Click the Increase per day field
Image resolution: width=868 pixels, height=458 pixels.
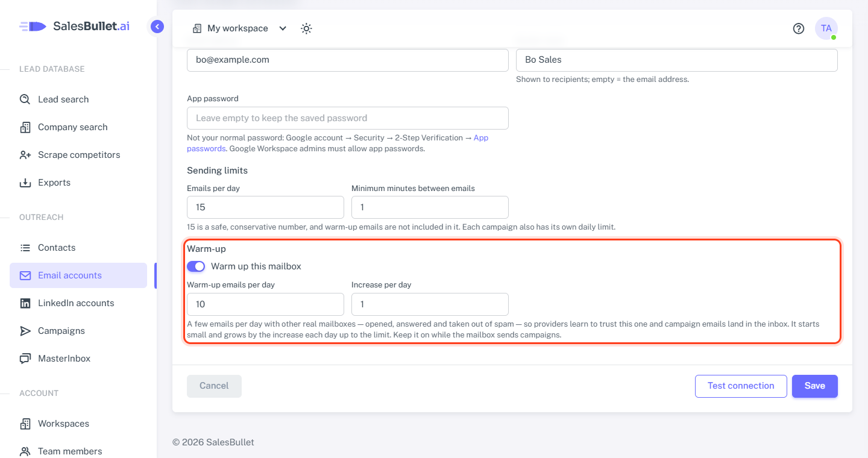pyautogui.click(x=430, y=304)
